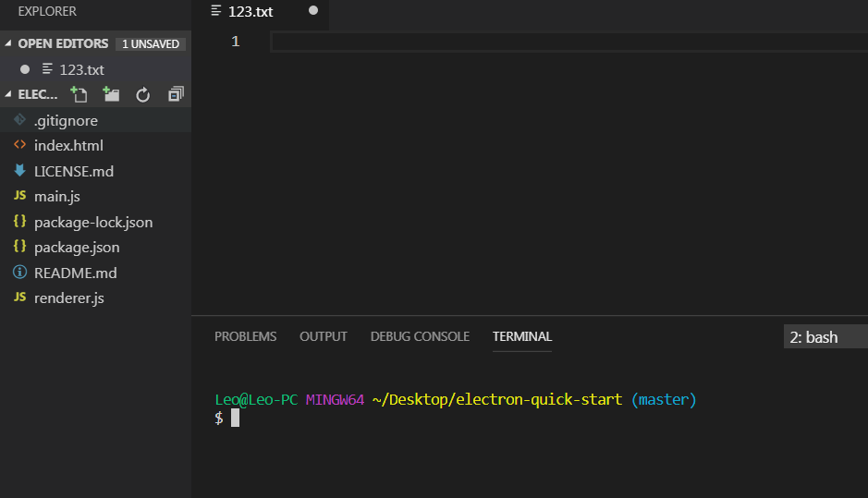Select 123.txt under Open Editors

(96, 69)
